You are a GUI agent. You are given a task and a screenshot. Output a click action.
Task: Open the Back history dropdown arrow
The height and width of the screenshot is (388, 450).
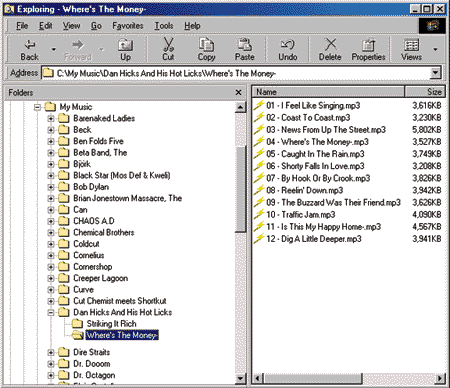[x=53, y=49]
